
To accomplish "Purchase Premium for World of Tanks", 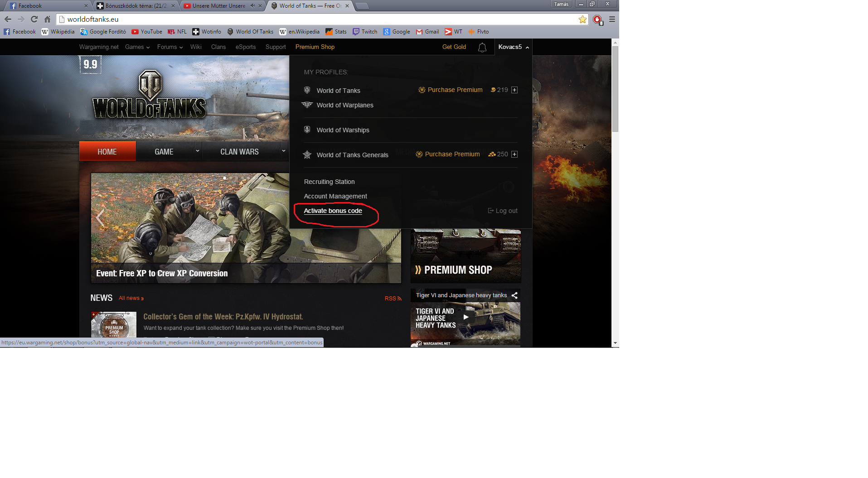I will (451, 90).
